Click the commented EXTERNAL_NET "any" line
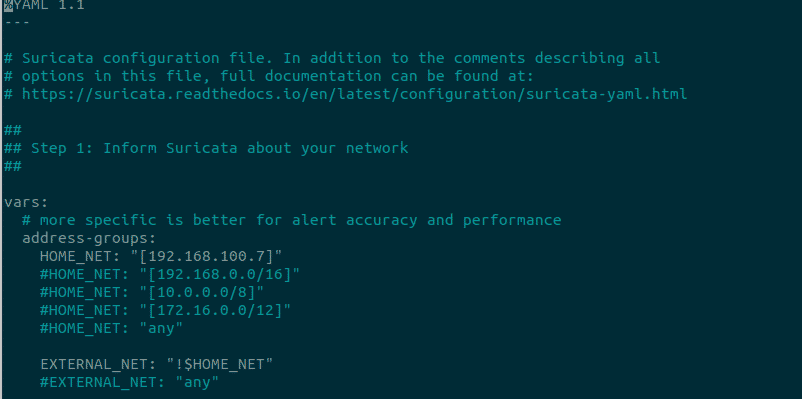The image size is (802, 399). pyautogui.click(x=129, y=383)
